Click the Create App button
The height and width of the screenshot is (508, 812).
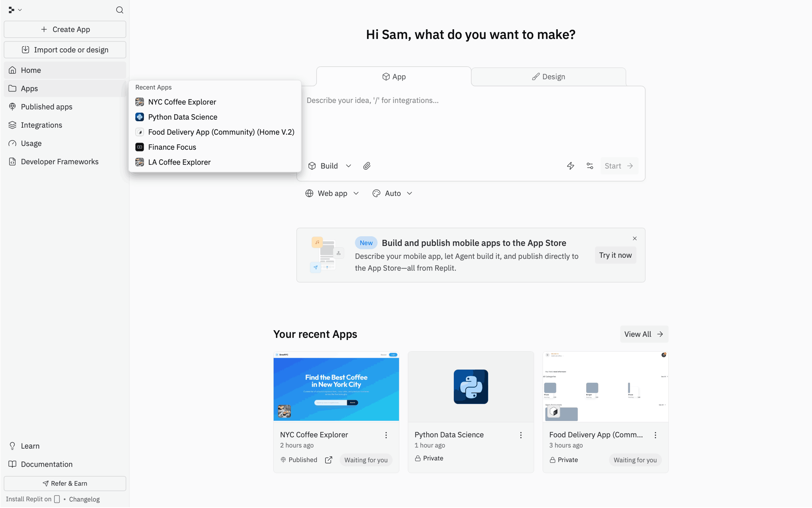[65, 29]
